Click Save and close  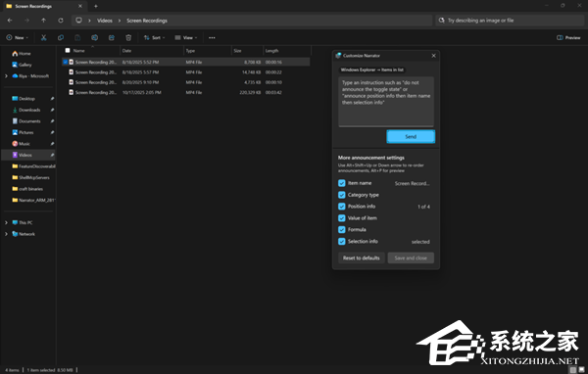[x=411, y=257]
